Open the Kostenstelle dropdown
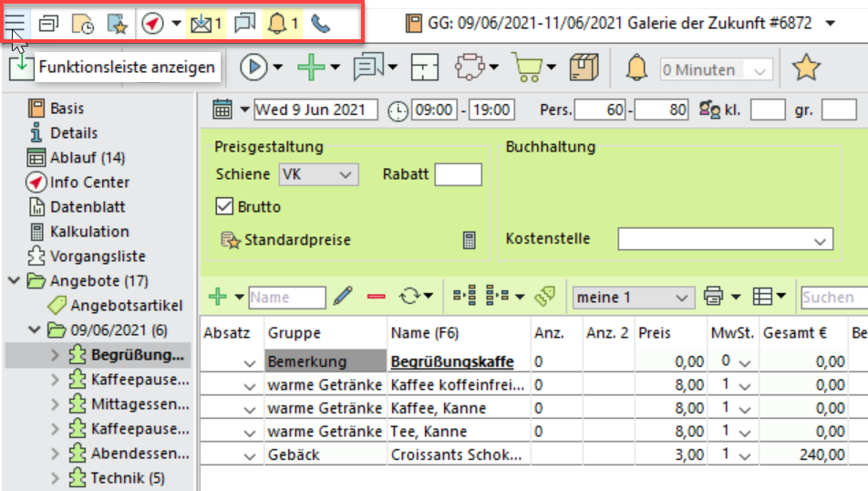Viewport: 868px width, 491px height. 725,239
